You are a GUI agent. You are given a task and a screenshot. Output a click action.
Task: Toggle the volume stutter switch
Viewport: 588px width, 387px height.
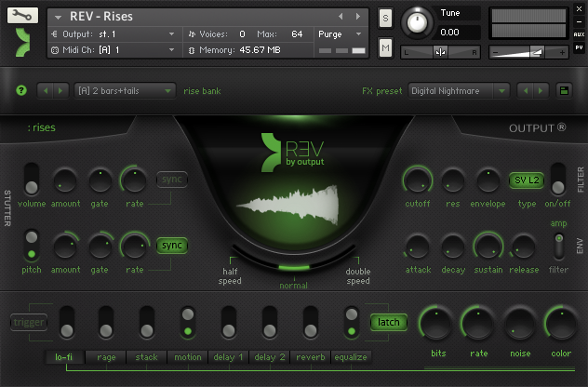(32, 178)
